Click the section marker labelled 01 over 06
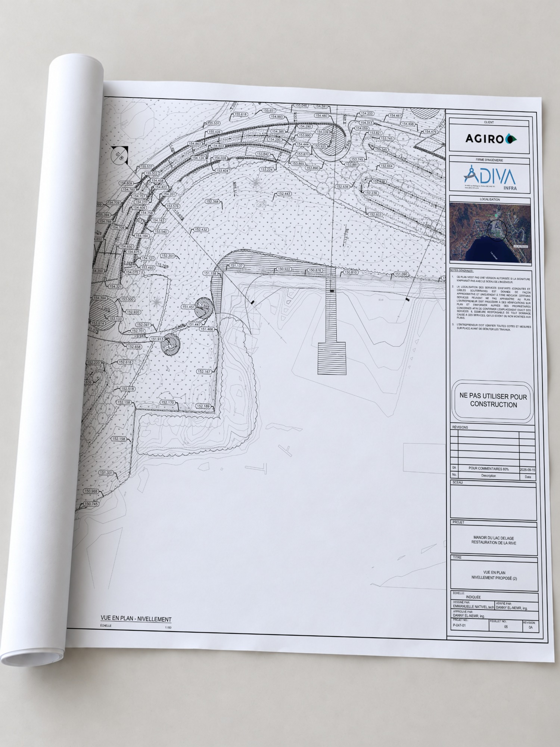Image resolution: width=560 pixels, height=747 pixels. pos(119,156)
